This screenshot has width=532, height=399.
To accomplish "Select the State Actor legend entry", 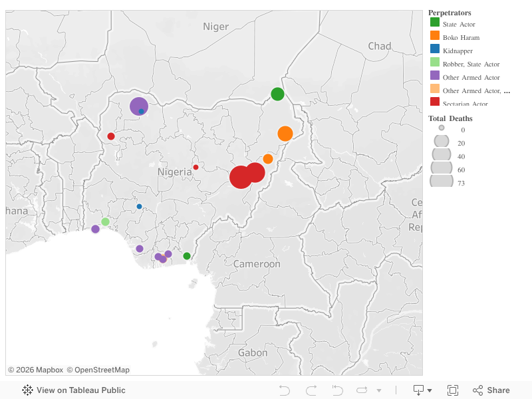I will (x=455, y=24).
